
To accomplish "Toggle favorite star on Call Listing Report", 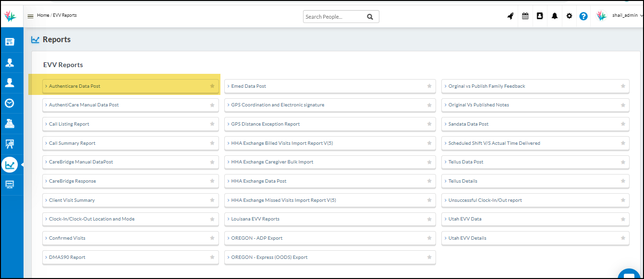I will (212, 124).
